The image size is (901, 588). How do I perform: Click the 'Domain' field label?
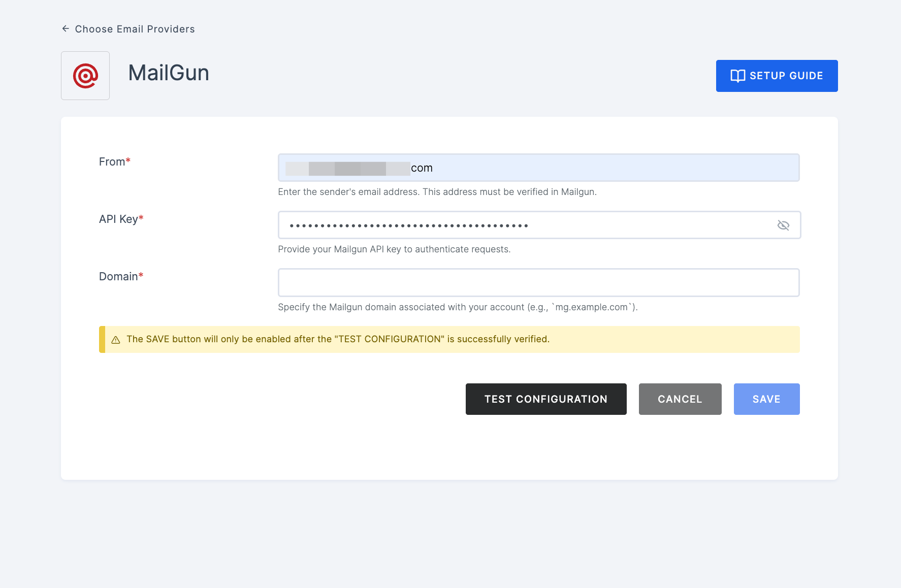(121, 276)
